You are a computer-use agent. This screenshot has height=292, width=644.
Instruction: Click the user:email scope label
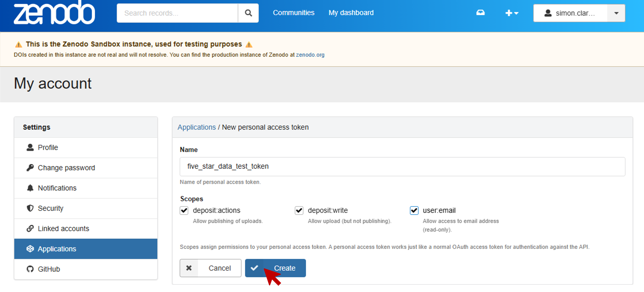point(439,210)
